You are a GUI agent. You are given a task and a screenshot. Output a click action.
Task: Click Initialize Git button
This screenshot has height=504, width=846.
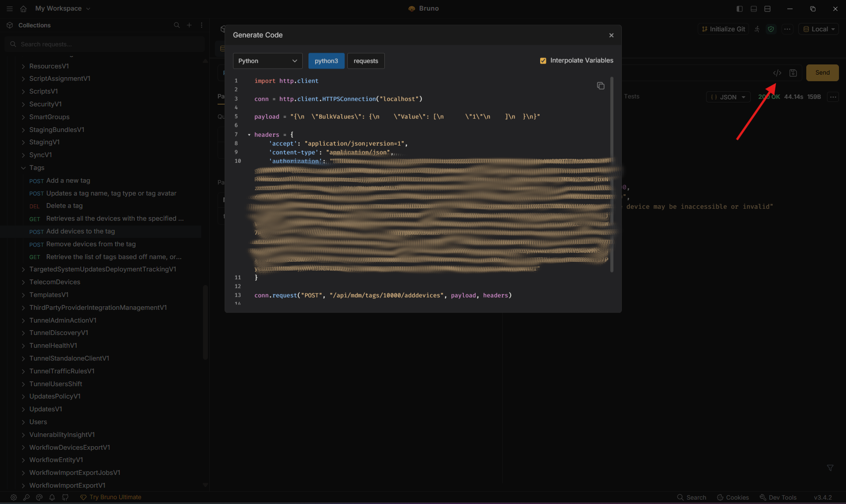(x=723, y=29)
